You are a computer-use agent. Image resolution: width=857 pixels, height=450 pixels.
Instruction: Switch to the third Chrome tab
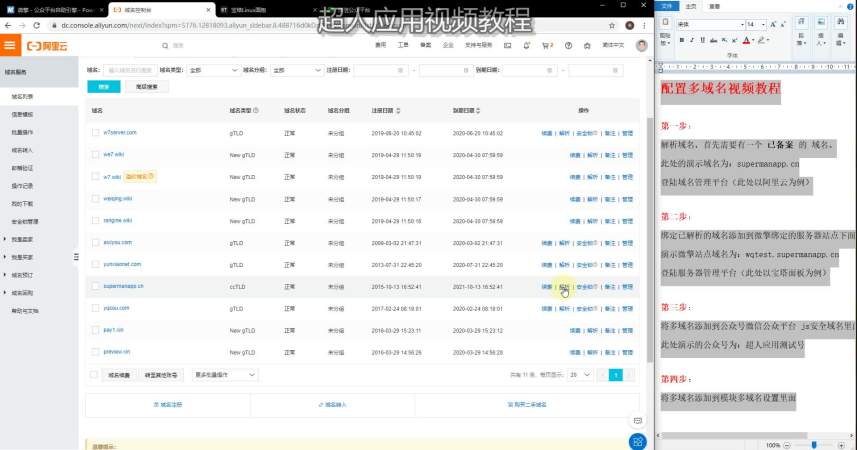coord(268,10)
